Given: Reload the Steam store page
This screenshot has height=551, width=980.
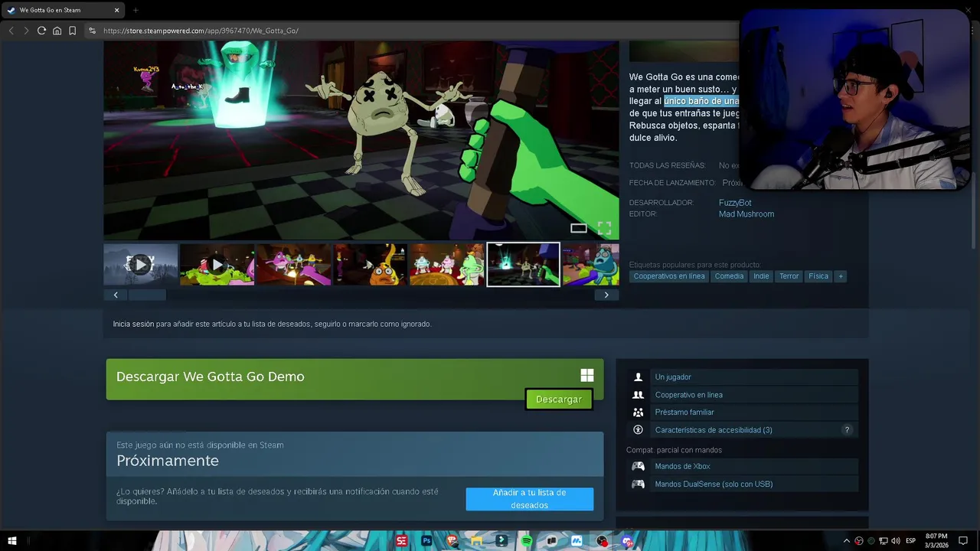Looking at the screenshot, I should click(x=41, y=31).
